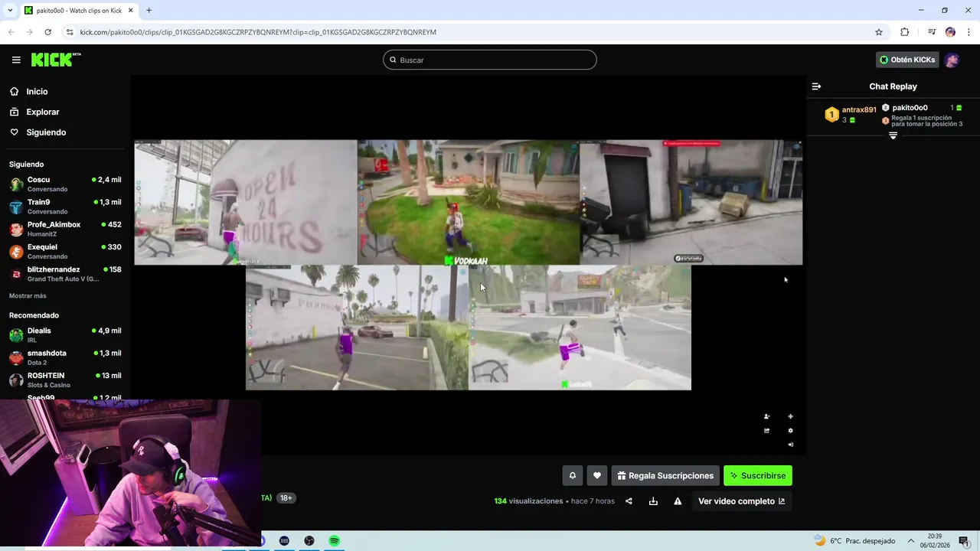Viewport: 980px width, 551px height.
Task: Open the Profe_Akimbox channel
Action: click(x=65, y=229)
